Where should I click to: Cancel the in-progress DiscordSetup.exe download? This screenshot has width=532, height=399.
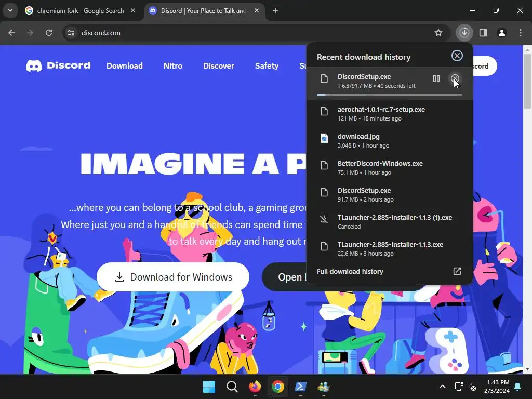tap(455, 79)
